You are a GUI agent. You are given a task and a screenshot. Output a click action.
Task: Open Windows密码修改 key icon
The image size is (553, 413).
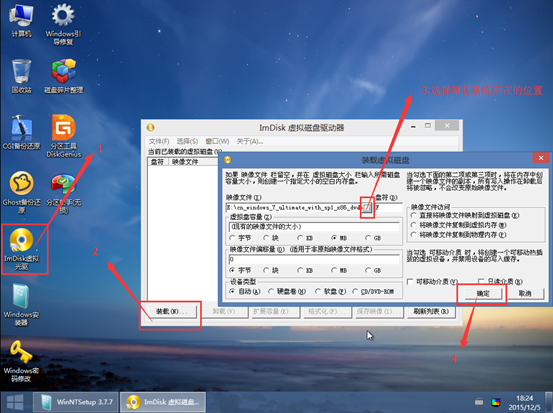pos(22,362)
